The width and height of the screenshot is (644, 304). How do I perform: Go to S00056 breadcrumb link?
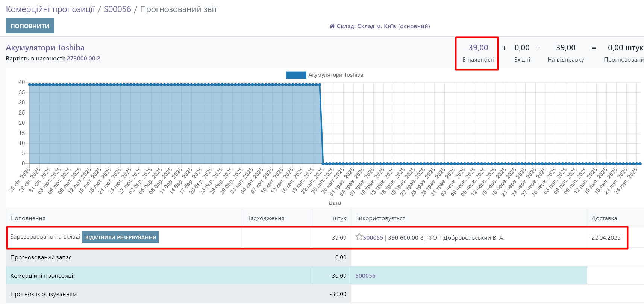[x=117, y=9]
